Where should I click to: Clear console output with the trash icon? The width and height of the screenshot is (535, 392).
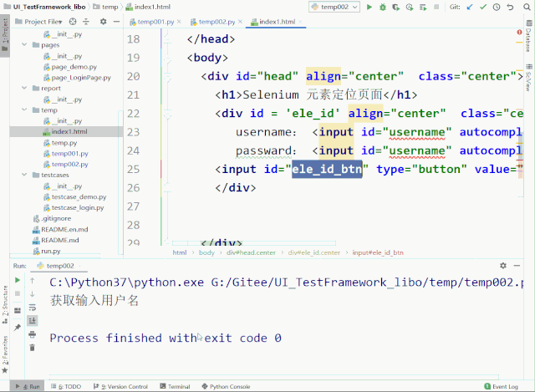tap(32, 348)
